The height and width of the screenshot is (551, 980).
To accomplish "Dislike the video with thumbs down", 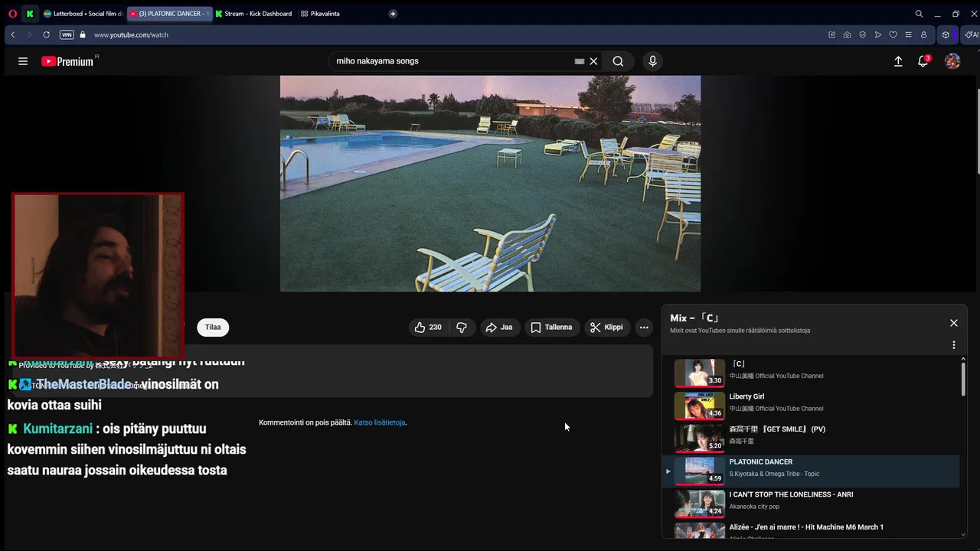I will pos(462,327).
